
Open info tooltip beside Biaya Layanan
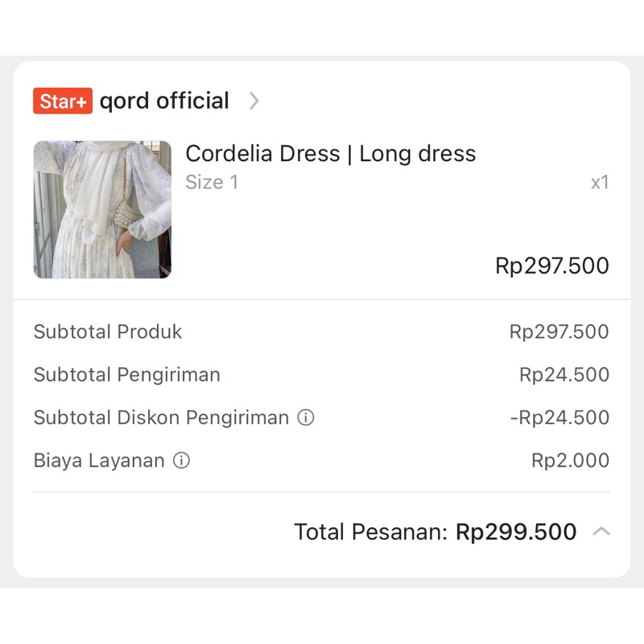(x=182, y=460)
